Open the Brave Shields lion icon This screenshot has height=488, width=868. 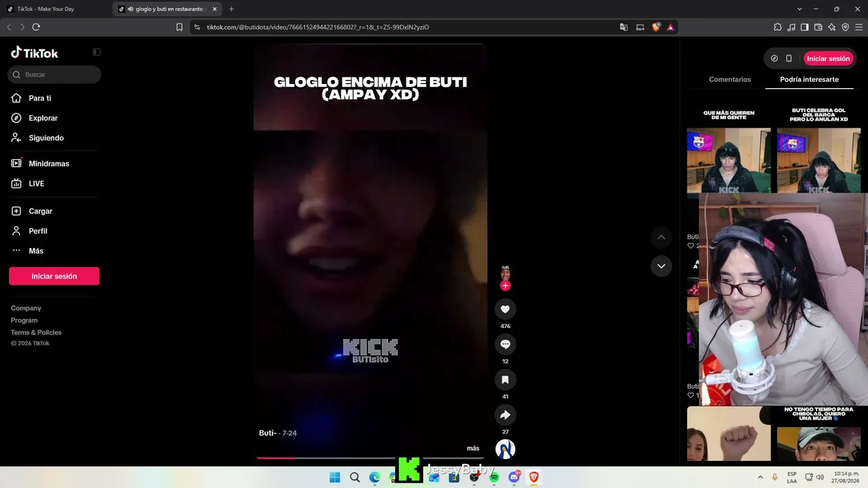pos(656,27)
